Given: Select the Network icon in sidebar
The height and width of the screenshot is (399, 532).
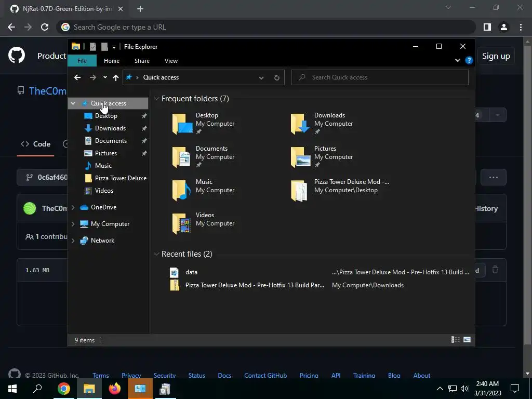Looking at the screenshot, I should coord(84,241).
